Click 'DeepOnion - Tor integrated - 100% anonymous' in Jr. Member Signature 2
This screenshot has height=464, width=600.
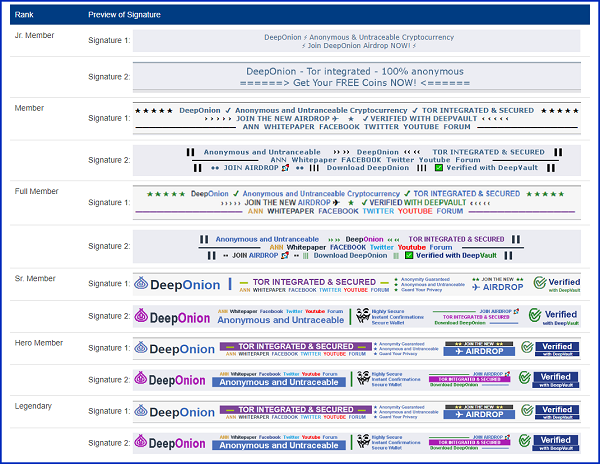pyautogui.click(x=355, y=72)
